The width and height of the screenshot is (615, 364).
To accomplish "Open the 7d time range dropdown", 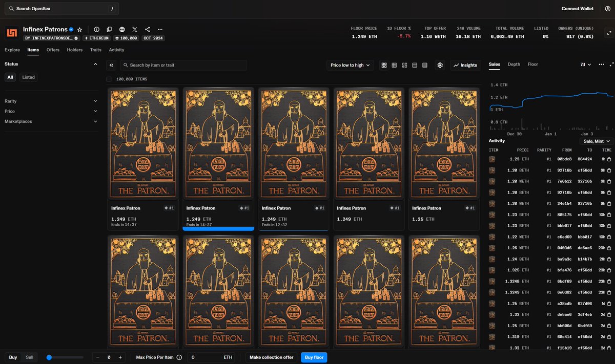I will (x=585, y=65).
